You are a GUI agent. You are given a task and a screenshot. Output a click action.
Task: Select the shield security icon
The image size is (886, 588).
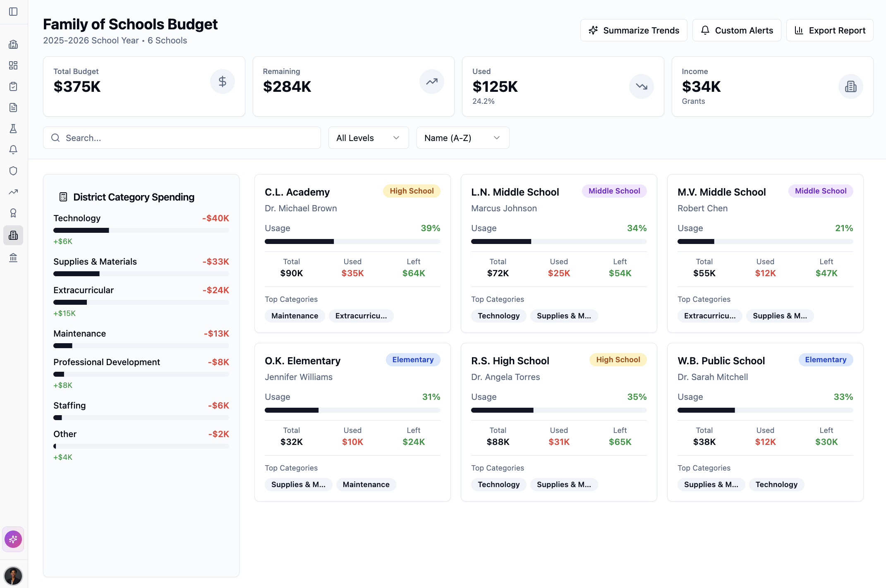pos(13,171)
